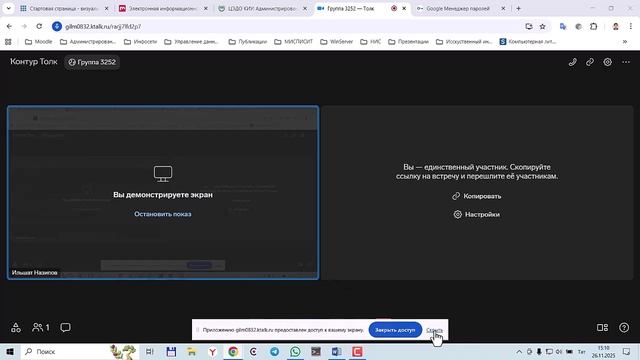This screenshot has height=360, width=640.
Task: Open Yandex Browser from the taskbar
Action: pos(212,351)
